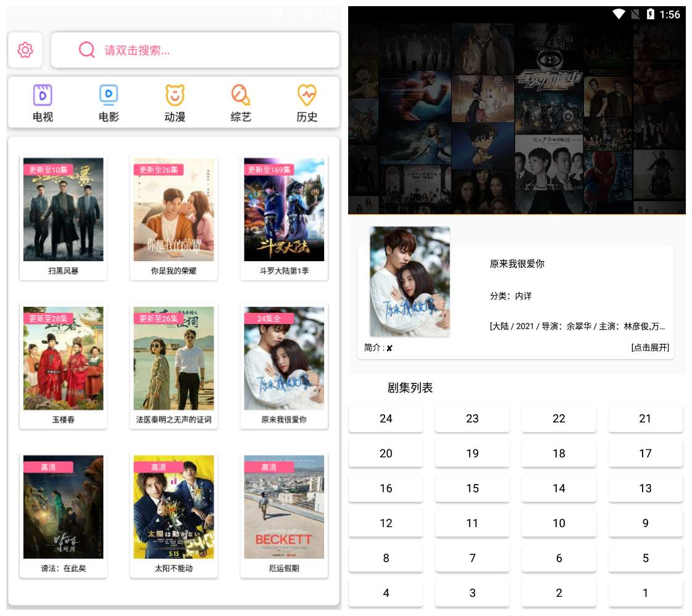The height and width of the screenshot is (616, 692).
Task: Open 历史 history heart icon
Action: coord(307,96)
